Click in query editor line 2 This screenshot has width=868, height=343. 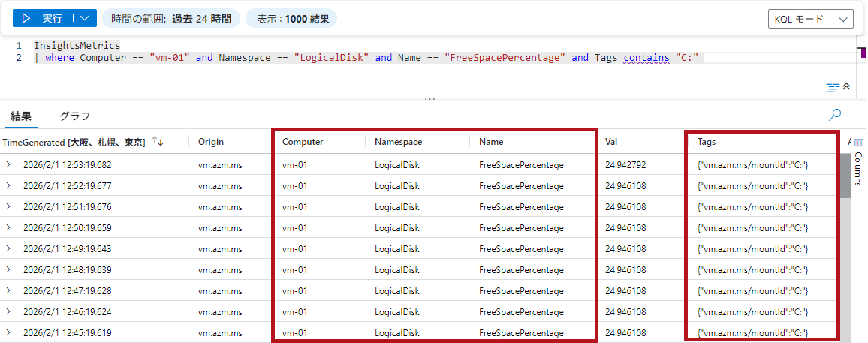coord(375,58)
